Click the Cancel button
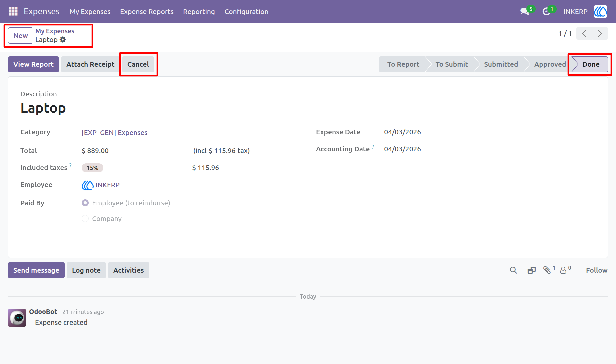 (138, 64)
